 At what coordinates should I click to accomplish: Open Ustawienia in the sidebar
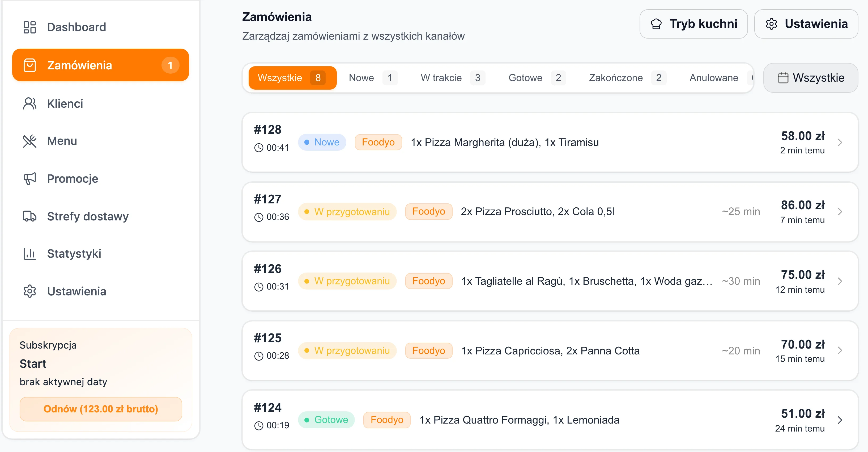[100, 291]
